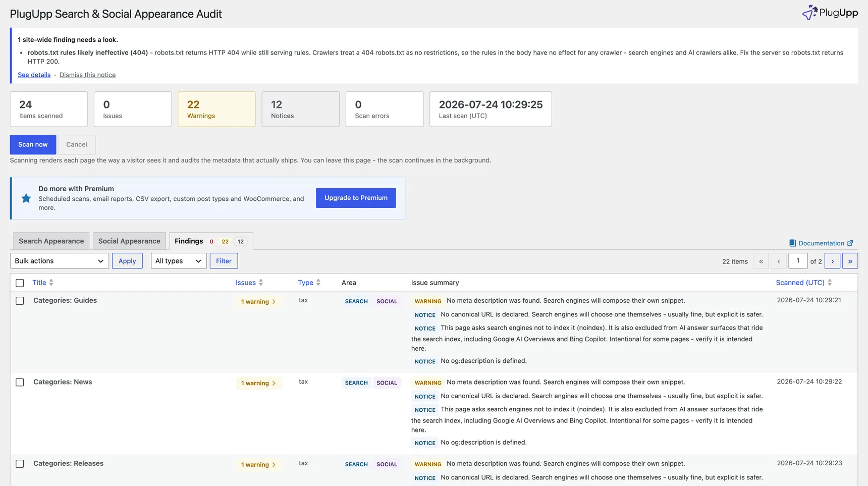
Task: Select the 22 Warnings summary card
Action: pos(216,109)
